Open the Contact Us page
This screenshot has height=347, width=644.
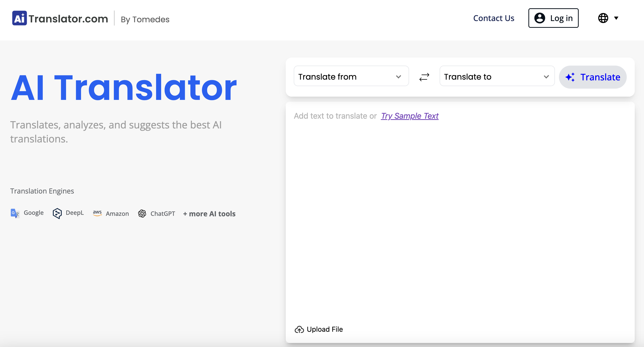coord(494,18)
